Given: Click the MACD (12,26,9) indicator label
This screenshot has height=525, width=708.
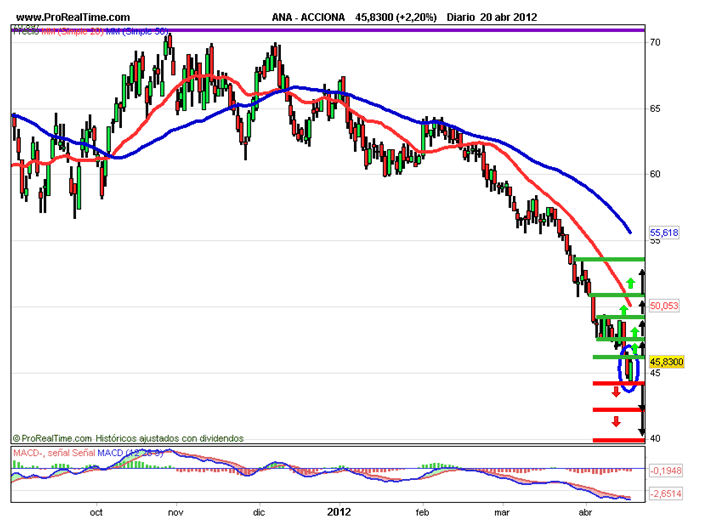Looking at the screenshot, I should (x=130, y=452).
